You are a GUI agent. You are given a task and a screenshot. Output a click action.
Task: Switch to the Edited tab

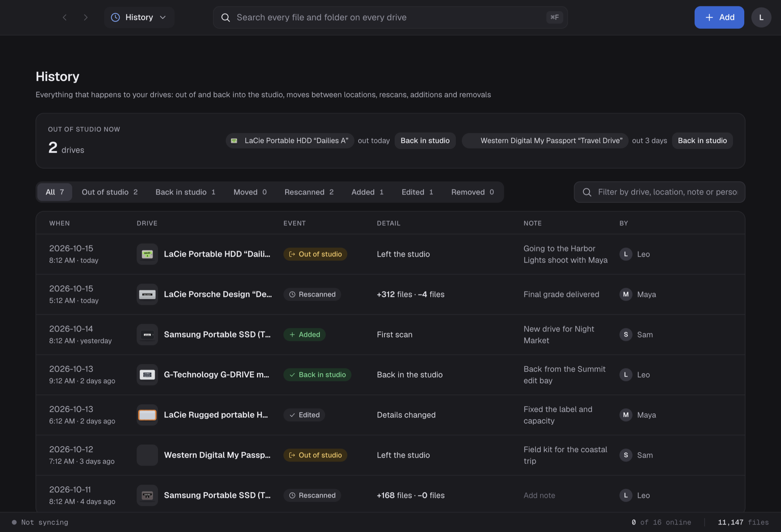tap(417, 192)
